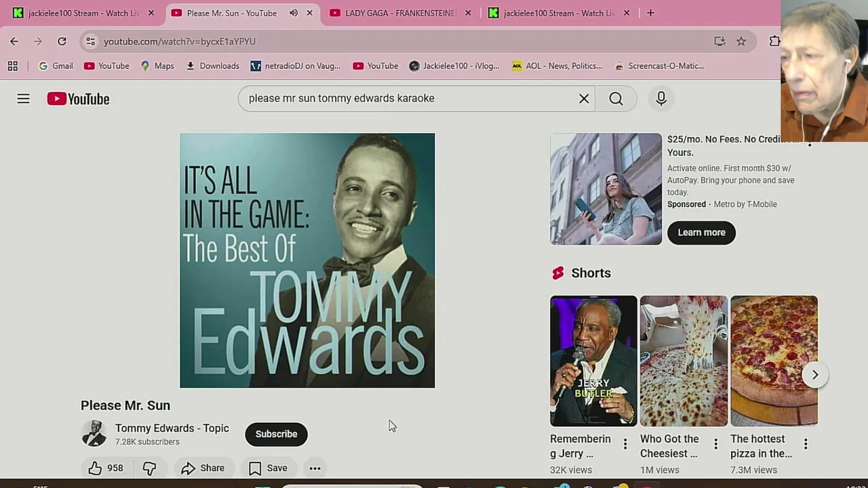Click the Tommy Edwards album art player
Viewport: 868px width, 488px height.
(x=307, y=260)
